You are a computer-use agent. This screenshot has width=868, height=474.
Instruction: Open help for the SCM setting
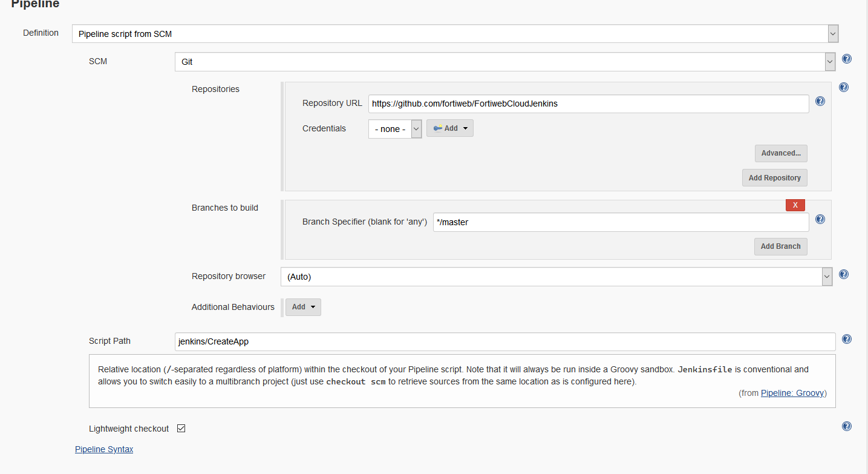point(847,59)
